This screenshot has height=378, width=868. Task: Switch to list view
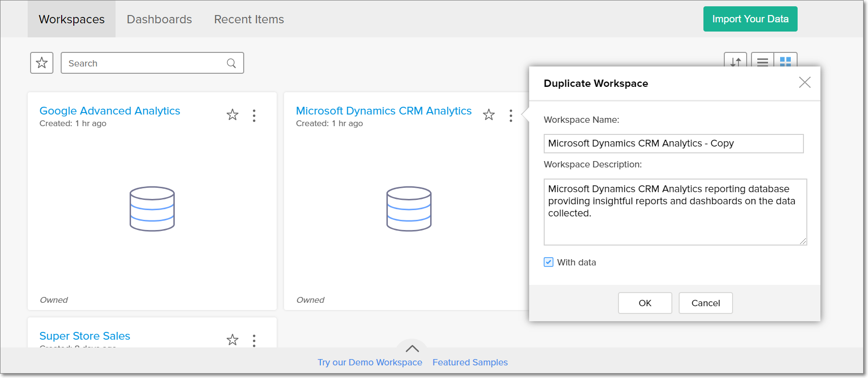[x=763, y=61]
